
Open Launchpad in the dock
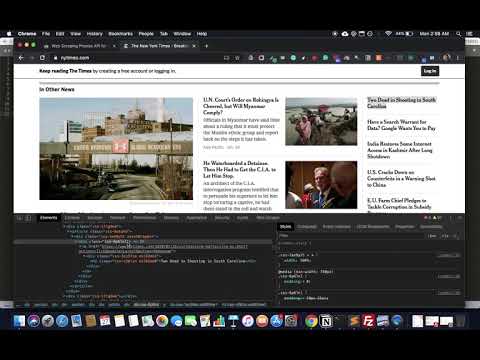pos(48,321)
